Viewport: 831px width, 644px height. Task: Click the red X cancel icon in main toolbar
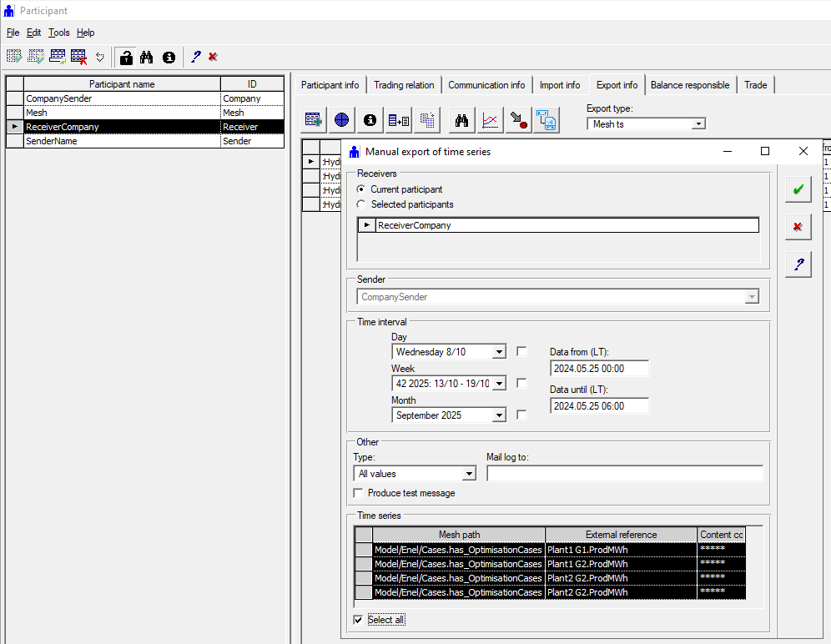212,57
